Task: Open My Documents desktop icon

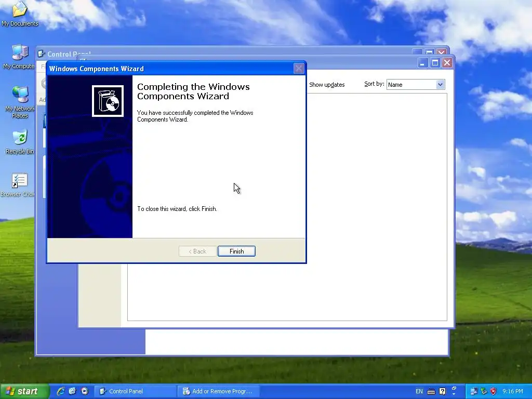Action: [x=20, y=14]
